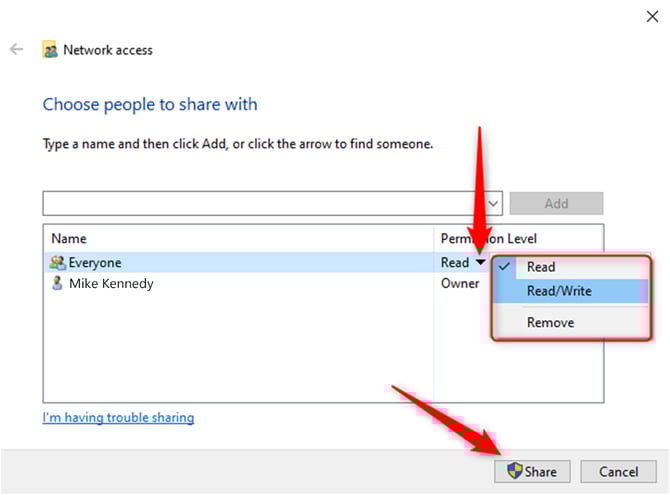Image resolution: width=670 pixels, height=495 pixels.
Task: Select the Everyone group icon
Action: (x=56, y=263)
